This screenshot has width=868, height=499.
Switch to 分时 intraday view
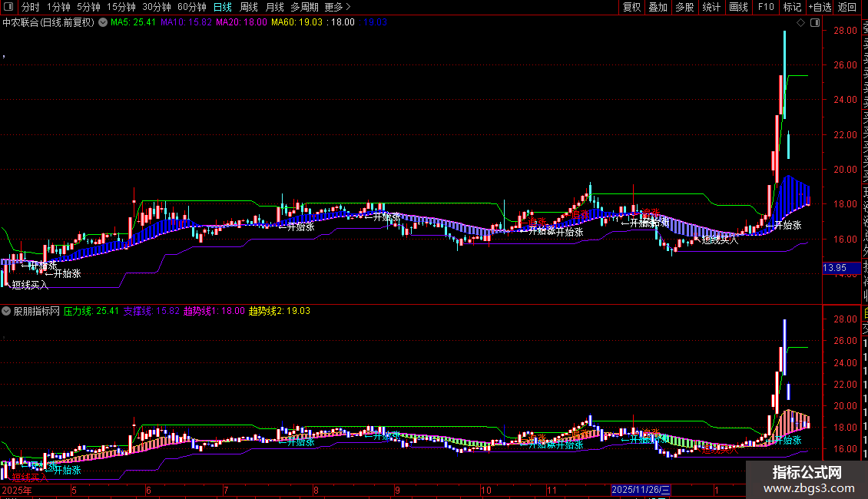pyautogui.click(x=30, y=7)
